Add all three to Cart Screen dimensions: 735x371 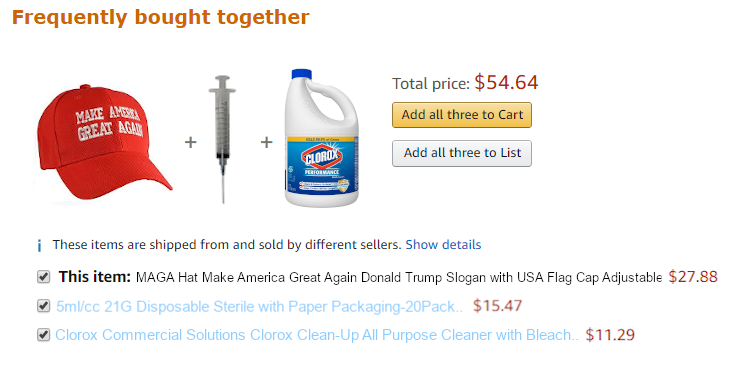462,115
